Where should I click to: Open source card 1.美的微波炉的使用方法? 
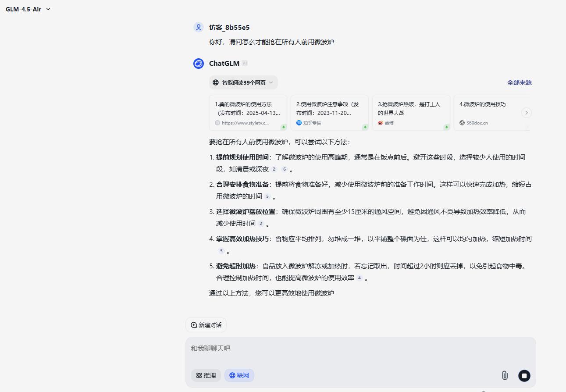click(x=248, y=113)
